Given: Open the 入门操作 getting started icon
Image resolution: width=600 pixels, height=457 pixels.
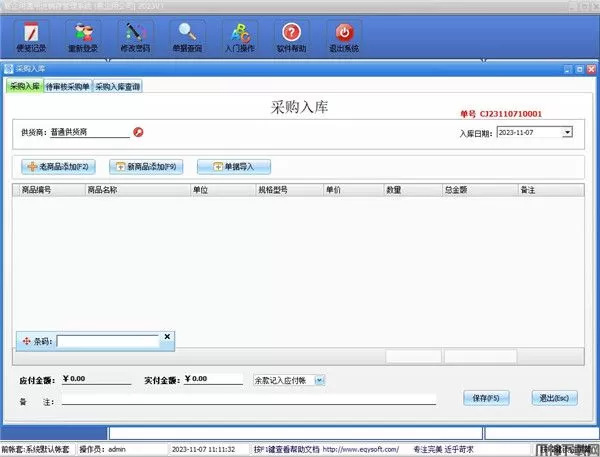Looking at the screenshot, I should tap(237, 33).
